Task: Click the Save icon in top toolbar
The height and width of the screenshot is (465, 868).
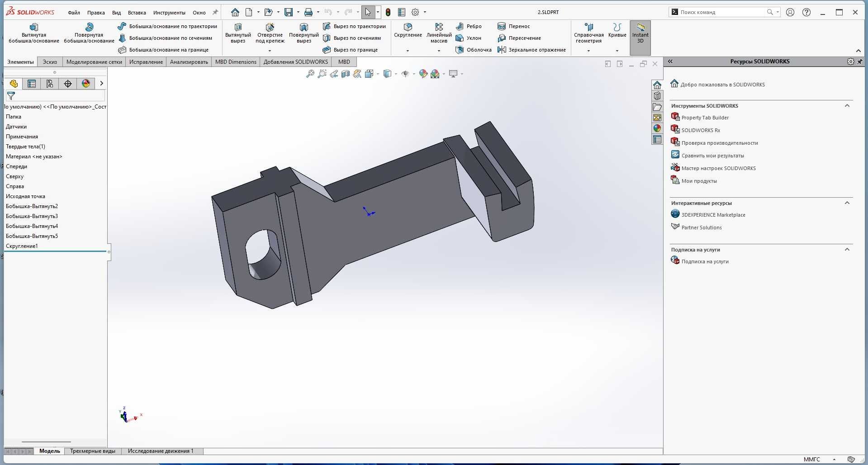Action: coord(288,12)
